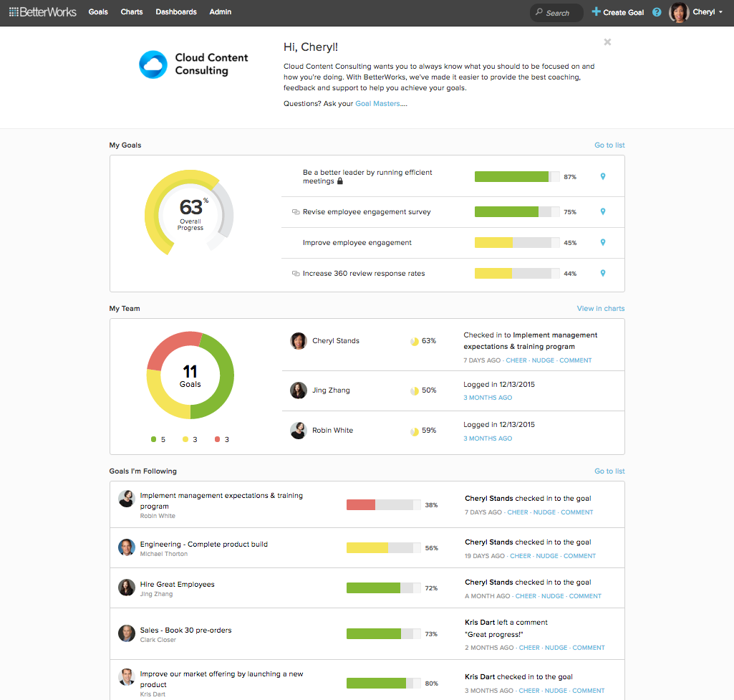
Task: Click Cheryl's profile avatar in the header
Action: coord(679,12)
